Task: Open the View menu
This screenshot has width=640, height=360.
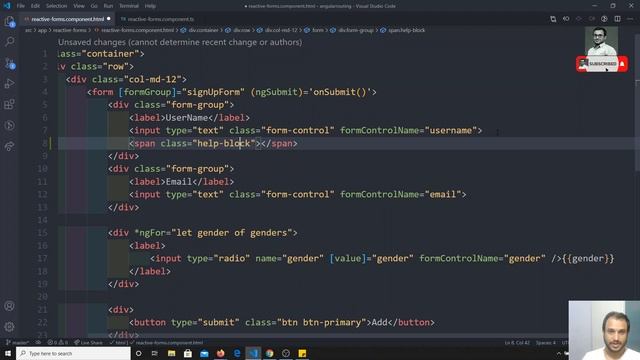Action: tap(79, 6)
